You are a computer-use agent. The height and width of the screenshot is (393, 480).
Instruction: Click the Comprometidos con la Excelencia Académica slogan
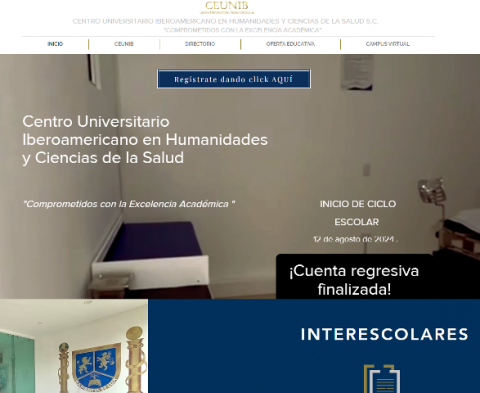(x=129, y=204)
